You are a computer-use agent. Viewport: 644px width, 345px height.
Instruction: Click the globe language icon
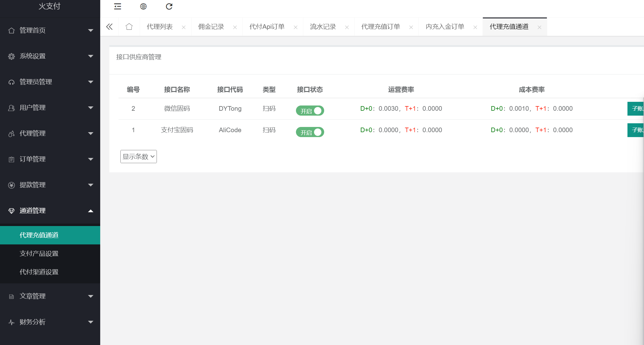(143, 6)
